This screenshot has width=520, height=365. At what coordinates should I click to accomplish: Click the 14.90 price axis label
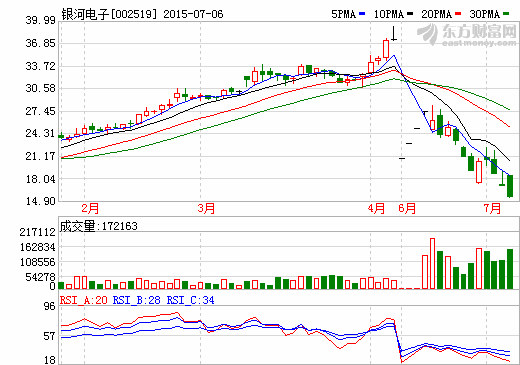(x=41, y=201)
